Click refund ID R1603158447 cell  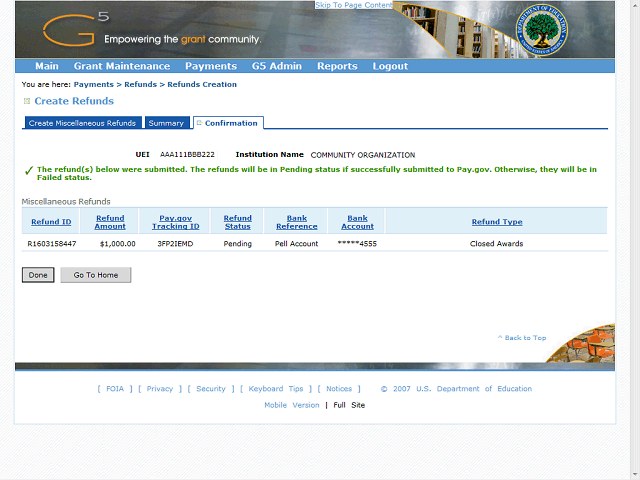[52, 244]
